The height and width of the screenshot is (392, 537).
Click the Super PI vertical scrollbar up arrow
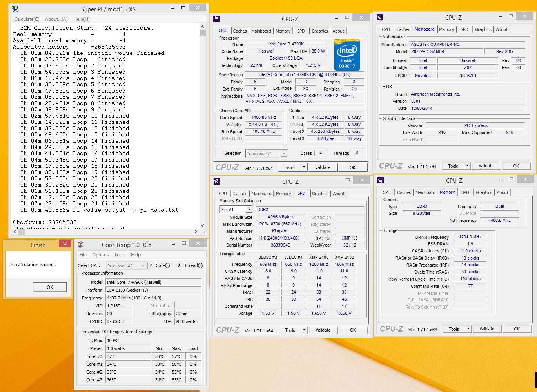pyautogui.click(x=203, y=27)
